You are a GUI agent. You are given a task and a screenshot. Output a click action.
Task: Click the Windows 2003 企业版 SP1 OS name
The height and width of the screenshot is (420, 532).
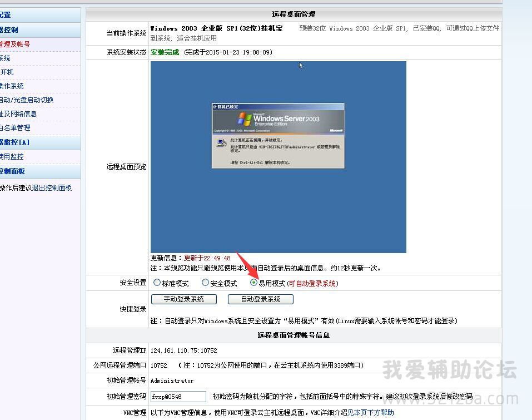216,28
